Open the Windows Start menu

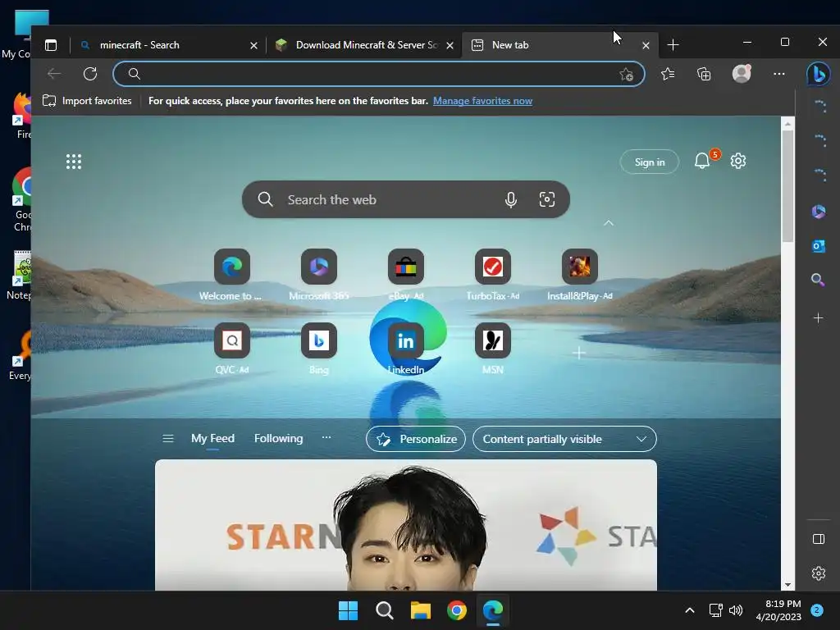point(348,610)
